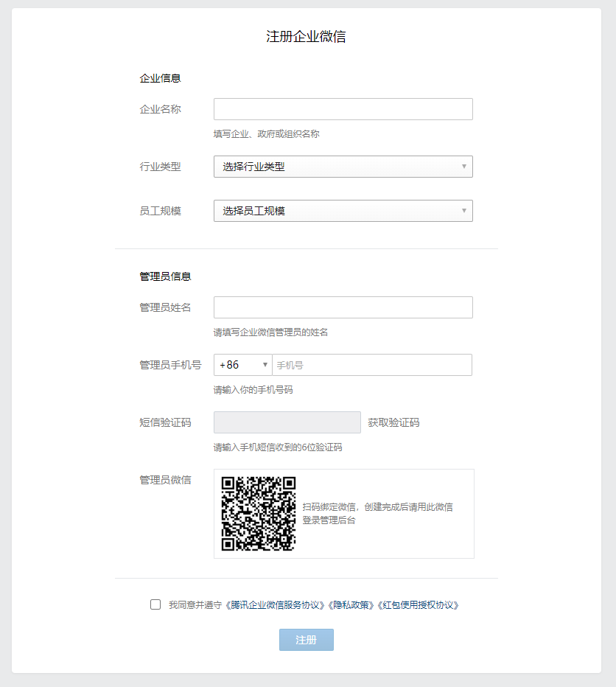This screenshot has height=687, width=616.
Task: Open 《腾讯企业微信服务协议》 link
Action: coord(275,605)
